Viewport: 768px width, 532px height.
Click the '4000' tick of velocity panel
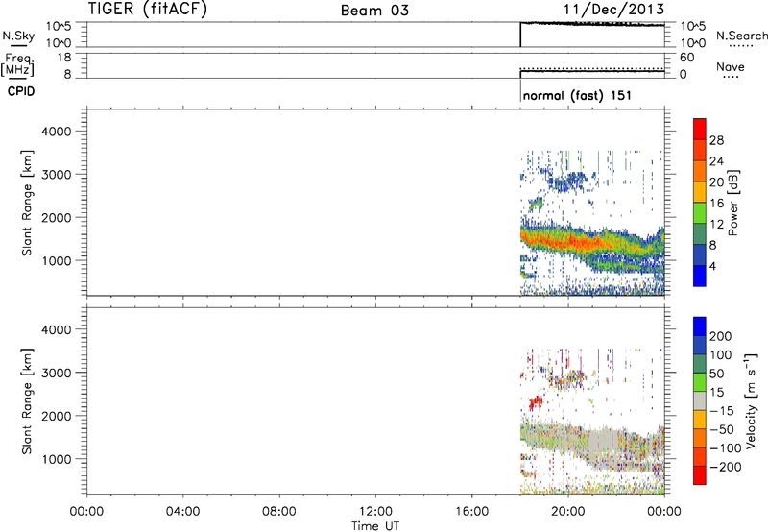pos(56,329)
